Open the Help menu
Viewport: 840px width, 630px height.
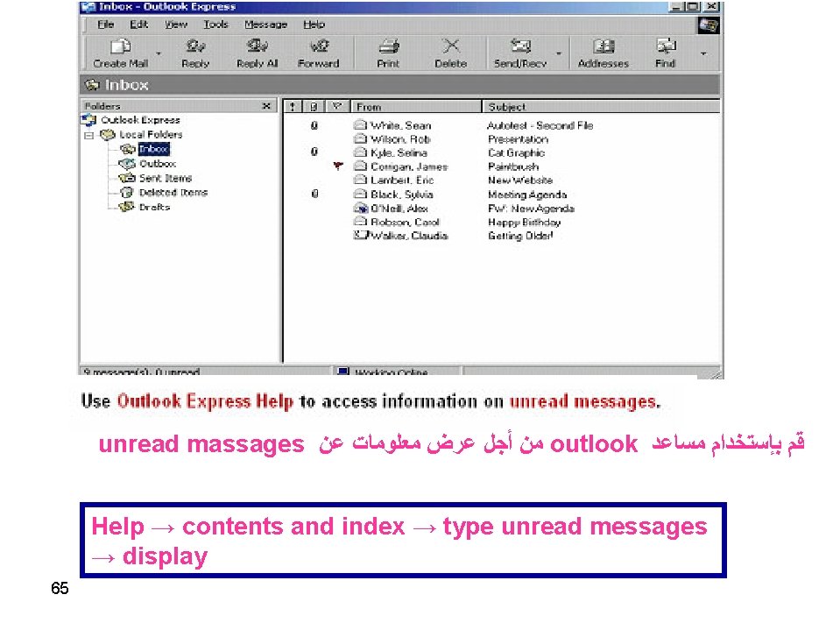[x=314, y=25]
